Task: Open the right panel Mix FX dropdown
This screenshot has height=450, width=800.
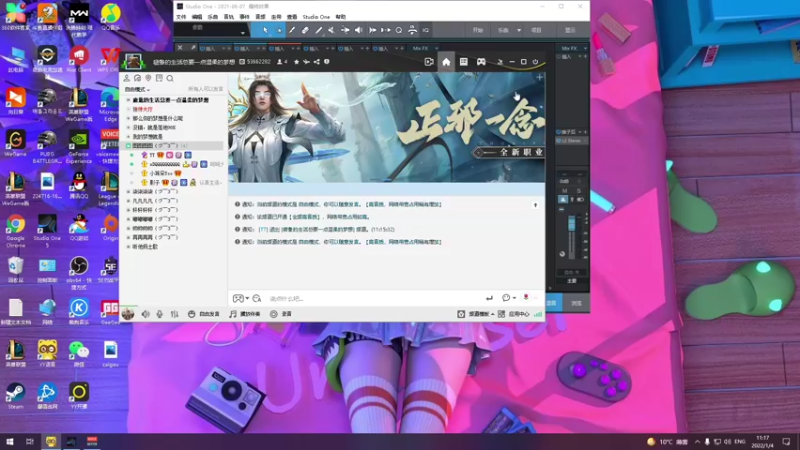Action: 585,48
